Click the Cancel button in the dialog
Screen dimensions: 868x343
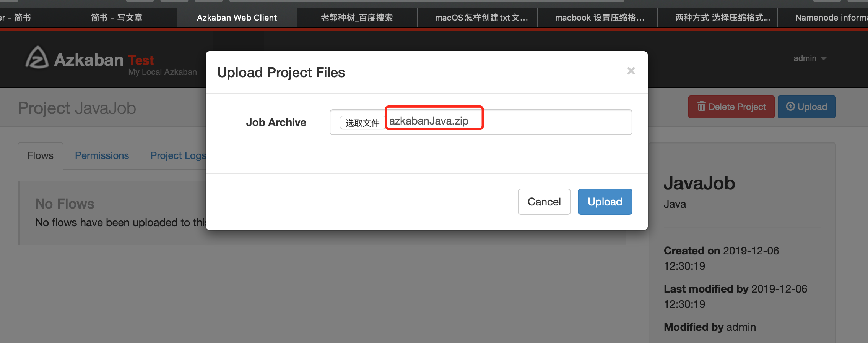(544, 202)
